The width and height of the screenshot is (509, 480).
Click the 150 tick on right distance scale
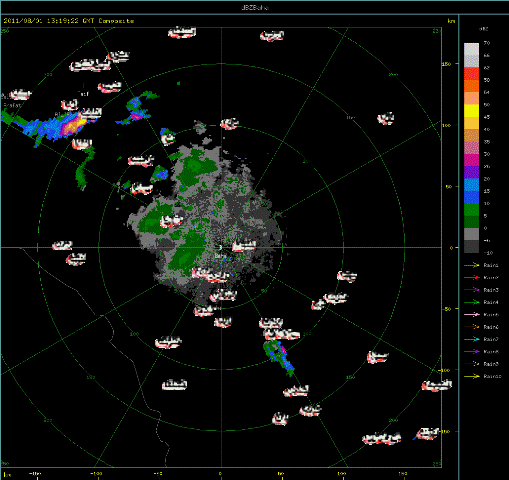(x=446, y=64)
